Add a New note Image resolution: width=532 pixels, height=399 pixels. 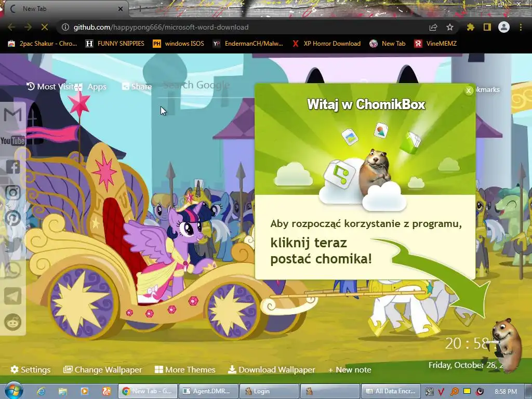(350, 369)
